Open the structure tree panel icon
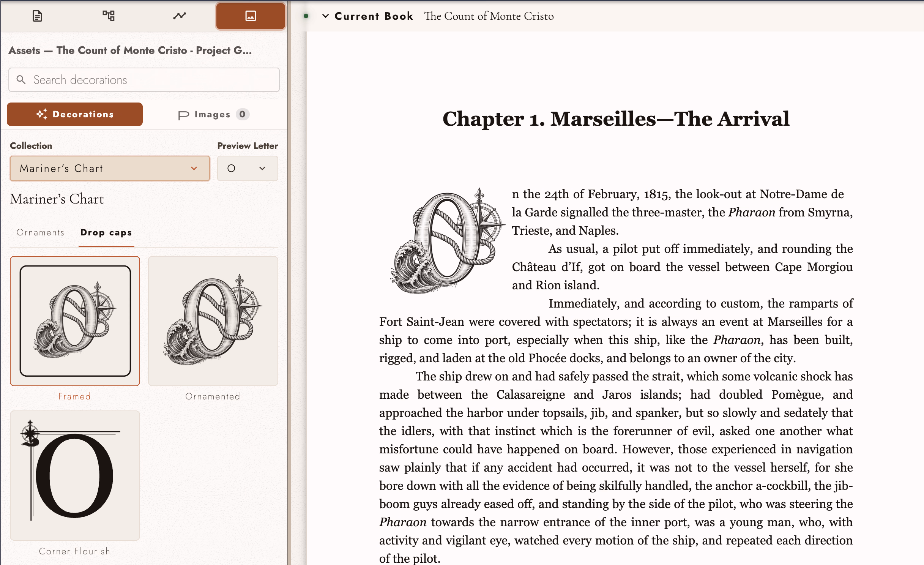 109,16
